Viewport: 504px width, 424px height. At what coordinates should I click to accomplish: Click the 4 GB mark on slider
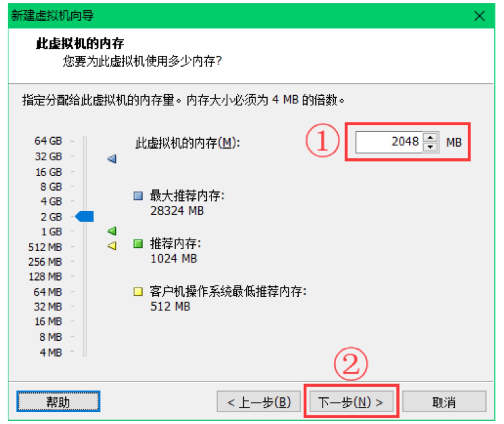(51, 201)
